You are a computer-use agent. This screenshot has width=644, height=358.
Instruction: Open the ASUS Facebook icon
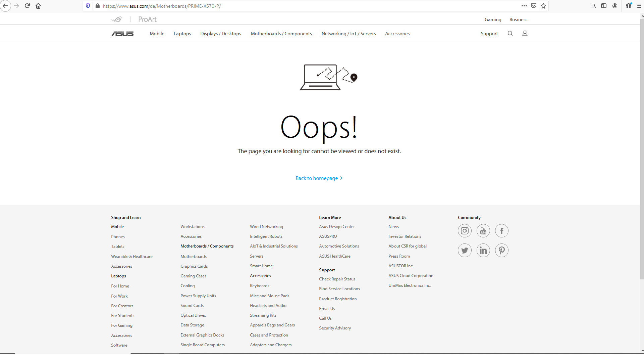click(x=502, y=231)
